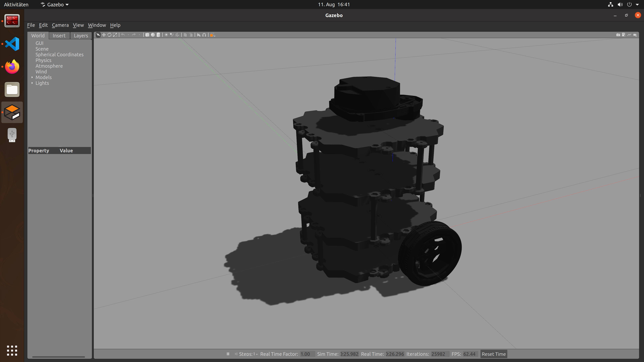Expand the Models tree item
644x362 pixels.
[32, 77]
